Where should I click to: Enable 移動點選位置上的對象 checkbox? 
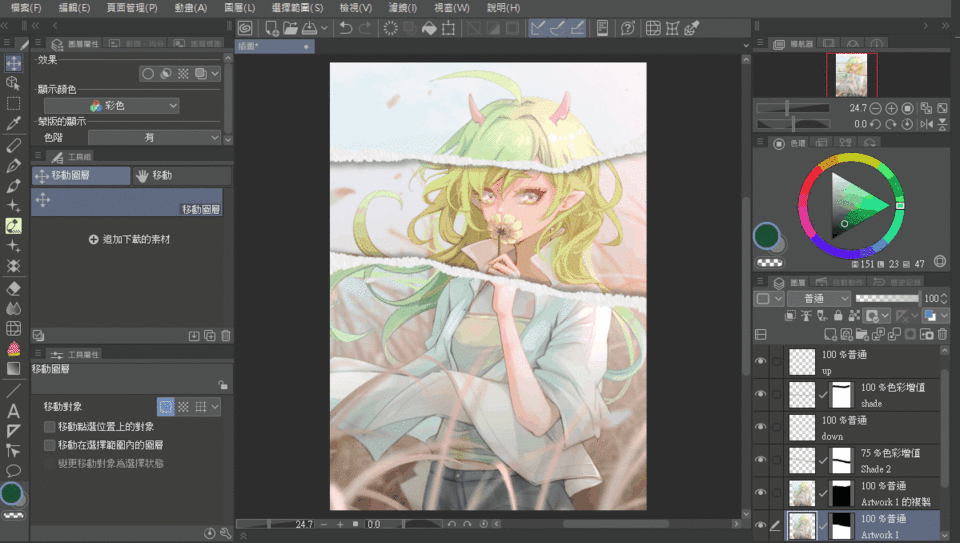pyautogui.click(x=50, y=427)
